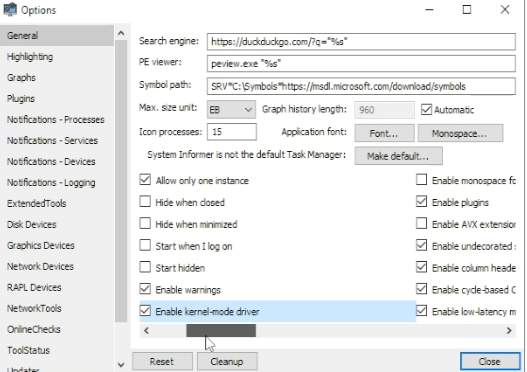Click the Make default button
Image resolution: width=527 pixels, height=372 pixels.
[398, 156]
